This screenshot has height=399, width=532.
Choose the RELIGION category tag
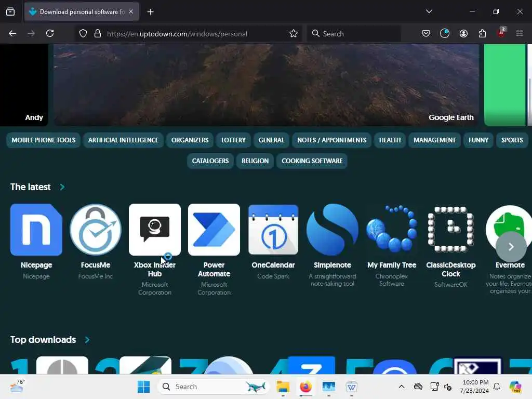click(x=255, y=161)
